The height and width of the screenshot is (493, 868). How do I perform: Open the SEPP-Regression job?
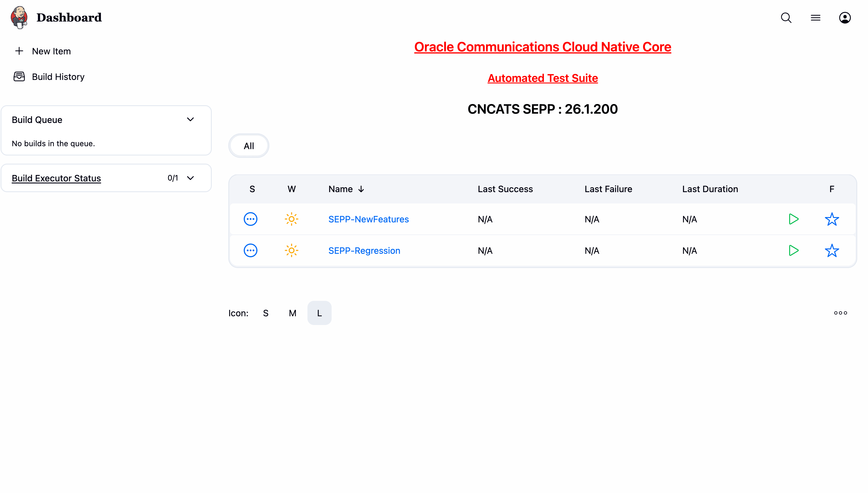[x=364, y=251]
